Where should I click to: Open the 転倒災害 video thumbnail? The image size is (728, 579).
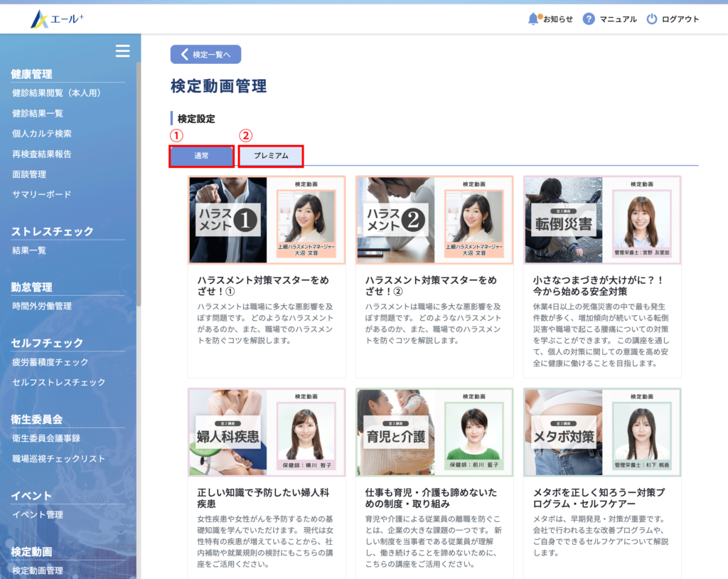602,220
